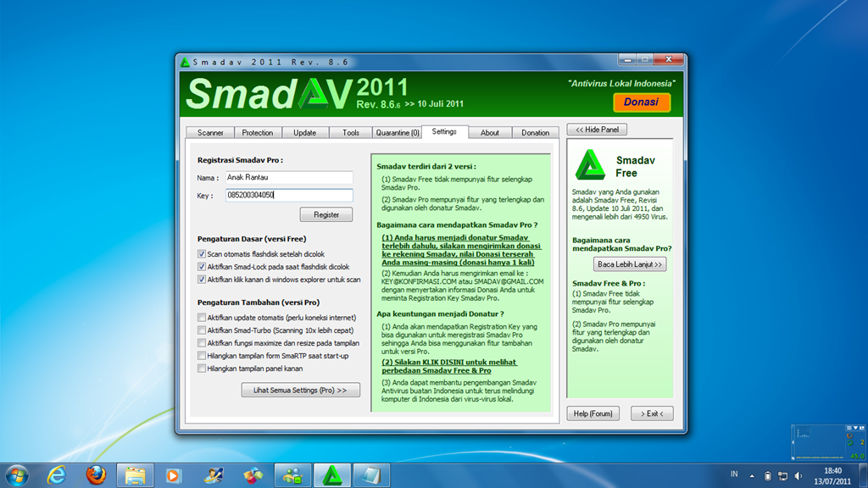Click heading Pengaturan Tambahan (versi Pro)
868x488 pixels.
tap(259, 302)
